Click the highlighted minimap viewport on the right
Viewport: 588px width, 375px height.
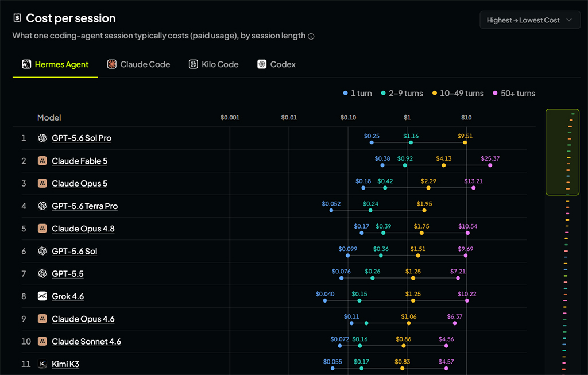[562, 152]
